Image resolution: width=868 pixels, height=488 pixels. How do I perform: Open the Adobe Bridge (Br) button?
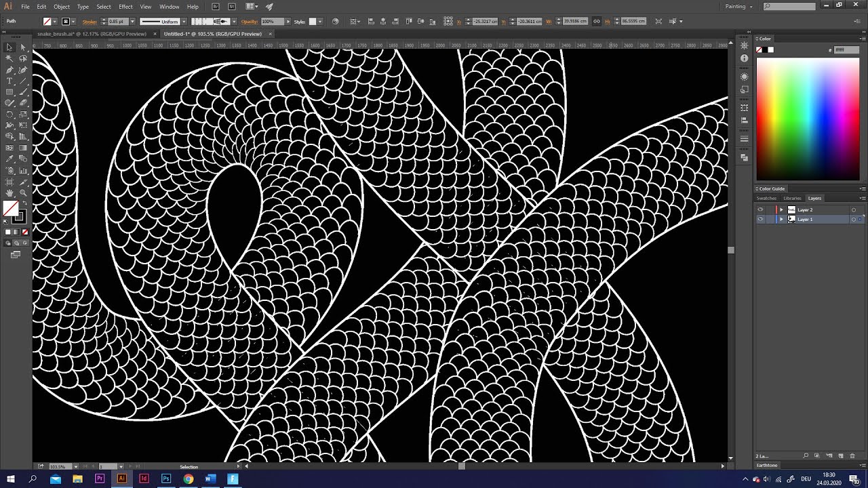216,6
